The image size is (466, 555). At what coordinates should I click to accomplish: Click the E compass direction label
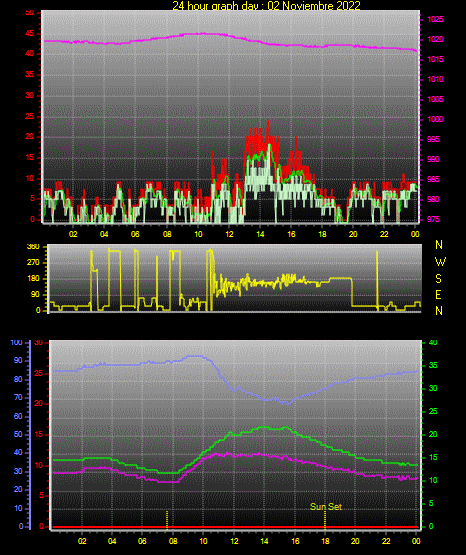click(439, 295)
